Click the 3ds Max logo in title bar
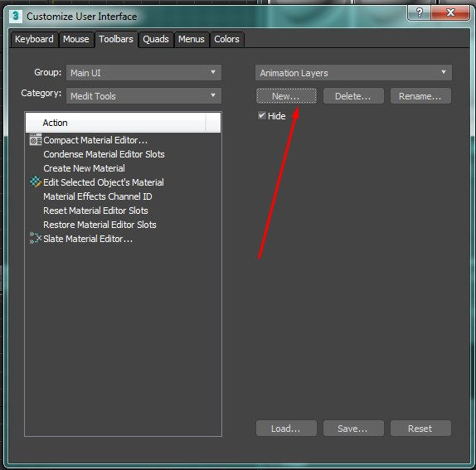476x470 pixels. [x=16, y=16]
